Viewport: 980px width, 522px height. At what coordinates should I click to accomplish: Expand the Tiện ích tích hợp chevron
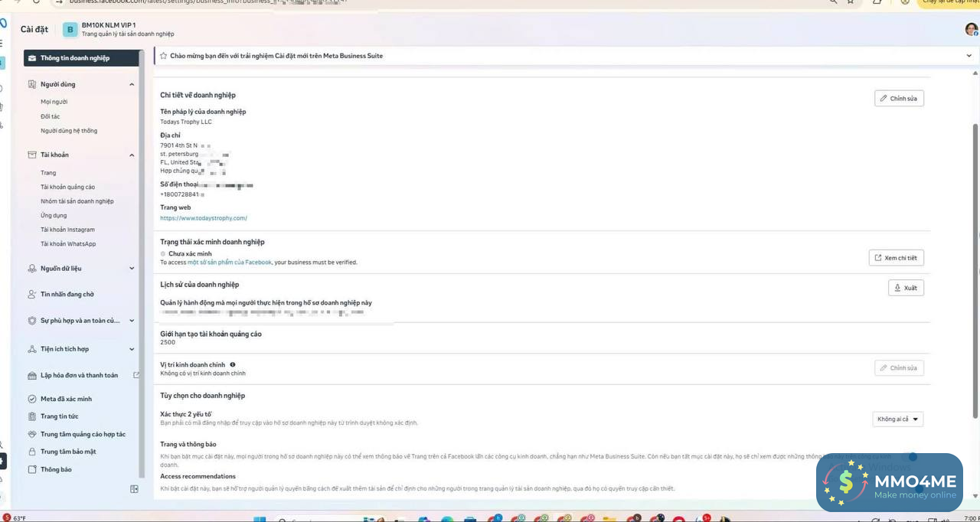point(132,349)
